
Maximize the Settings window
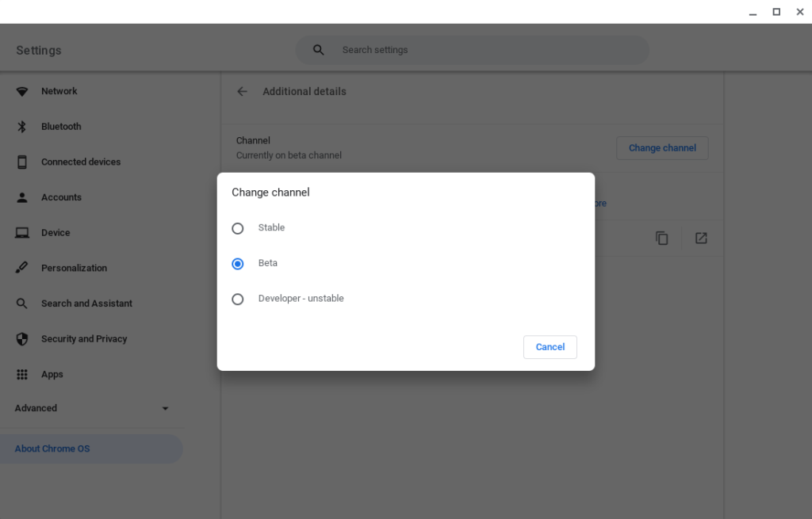click(776, 12)
